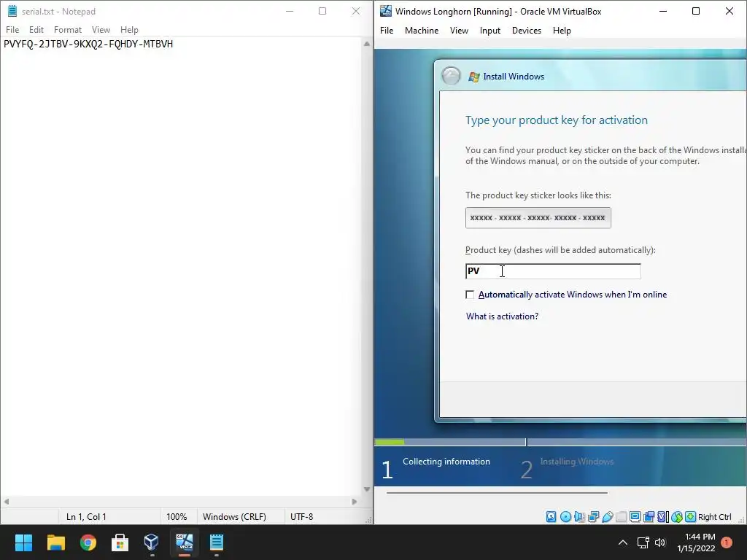Switch to Notepad via its taskbar icon
The width and height of the screenshot is (747, 560).
[x=216, y=542]
